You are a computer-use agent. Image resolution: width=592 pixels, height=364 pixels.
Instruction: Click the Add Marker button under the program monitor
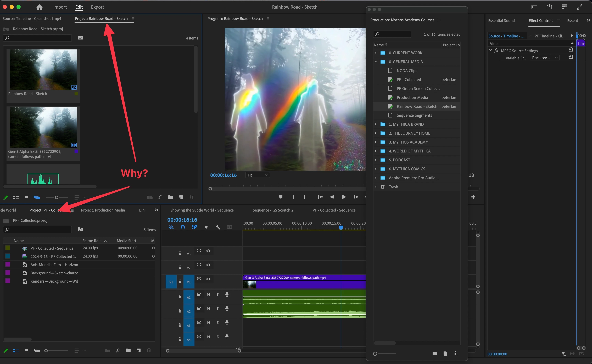(281, 197)
